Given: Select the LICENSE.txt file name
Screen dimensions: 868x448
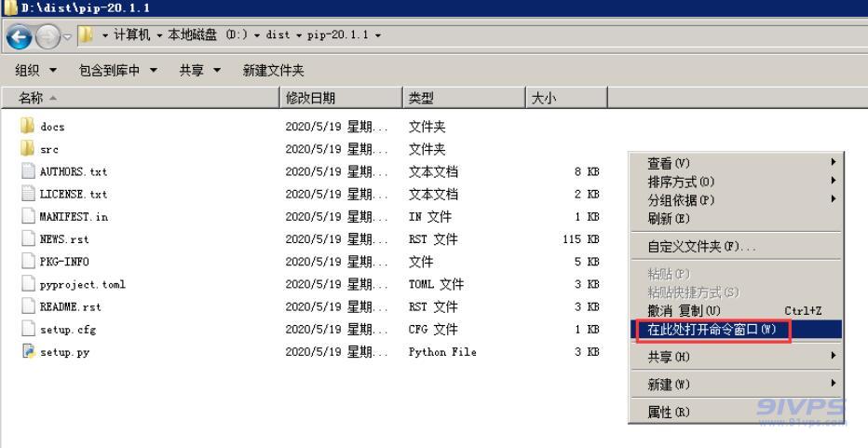Looking at the screenshot, I should [74, 195].
